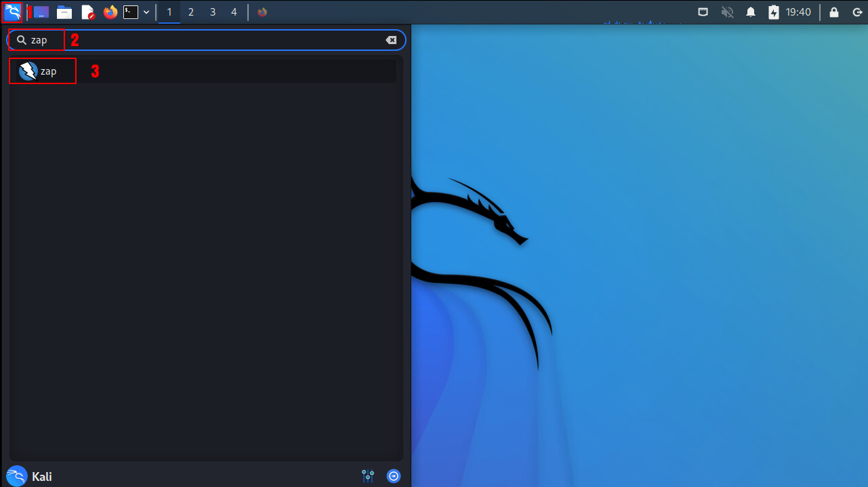Click the log out icon in panel
This screenshot has height=487, width=868.
click(856, 12)
